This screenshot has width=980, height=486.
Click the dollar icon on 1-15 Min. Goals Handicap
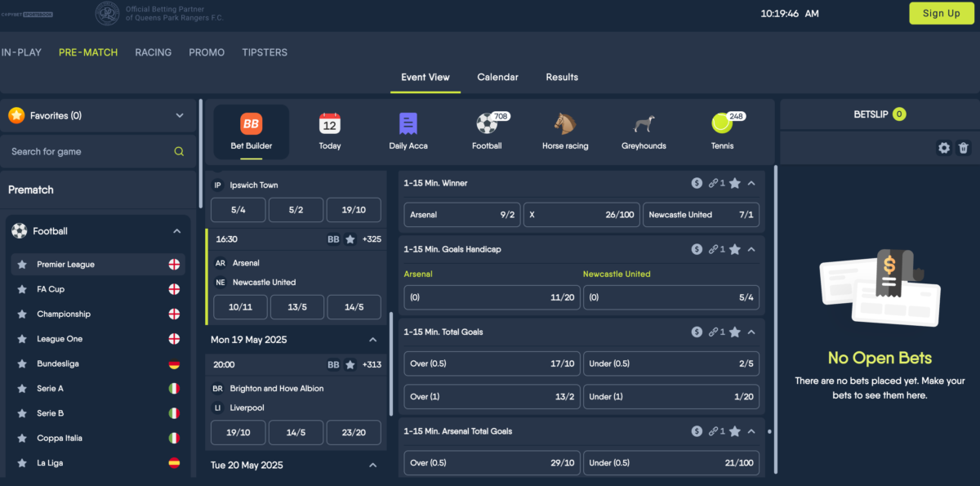coord(697,249)
